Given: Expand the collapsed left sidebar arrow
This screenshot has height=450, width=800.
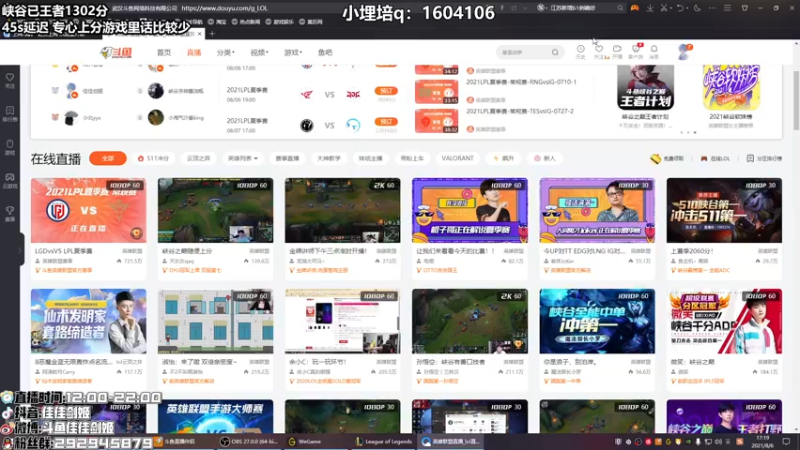Looking at the screenshot, I should pos(20,250).
